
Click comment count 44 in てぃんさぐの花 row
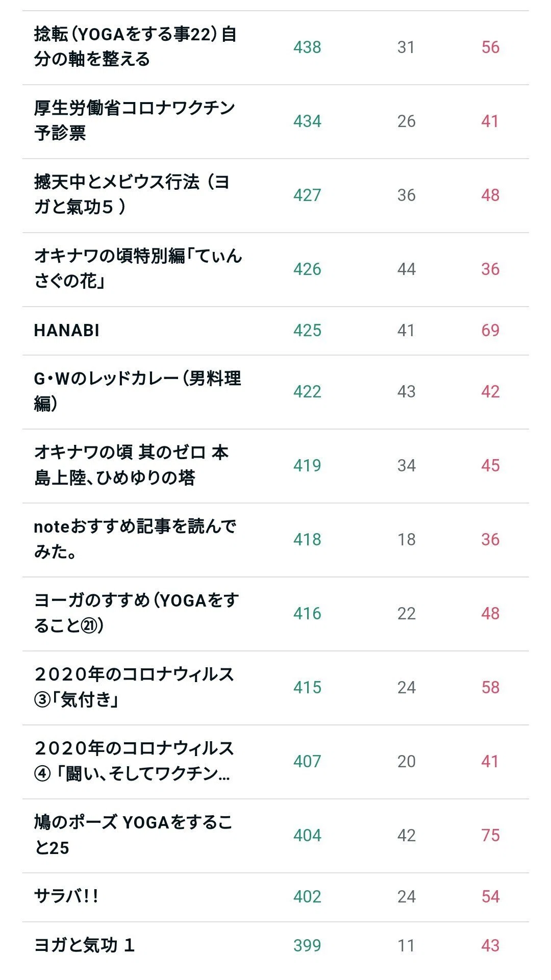407,269
